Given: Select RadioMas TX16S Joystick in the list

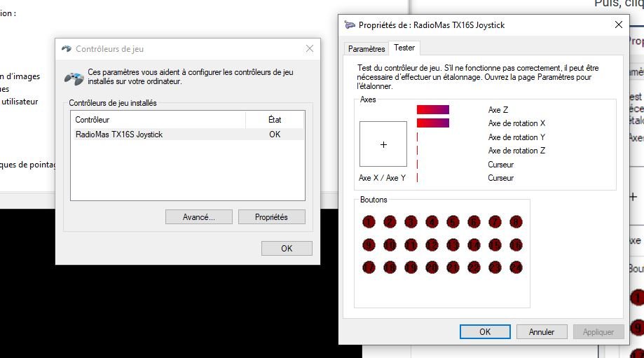Looking at the screenshot, I should pyautogui.click(x=119, y=134).
